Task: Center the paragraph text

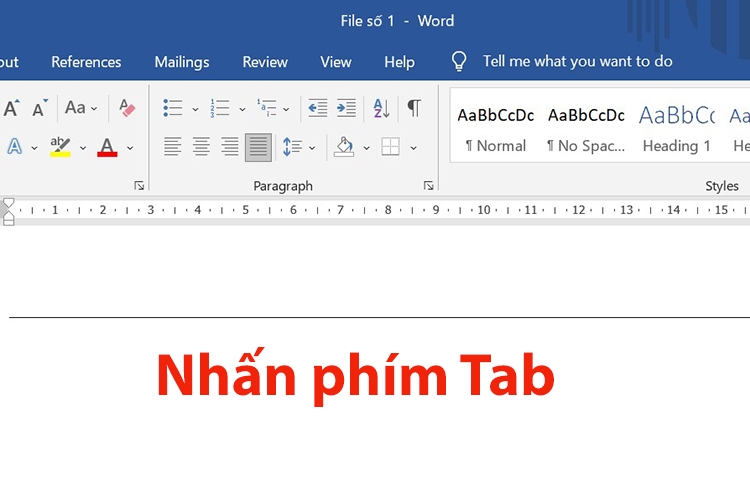Action: pos(201,147)
